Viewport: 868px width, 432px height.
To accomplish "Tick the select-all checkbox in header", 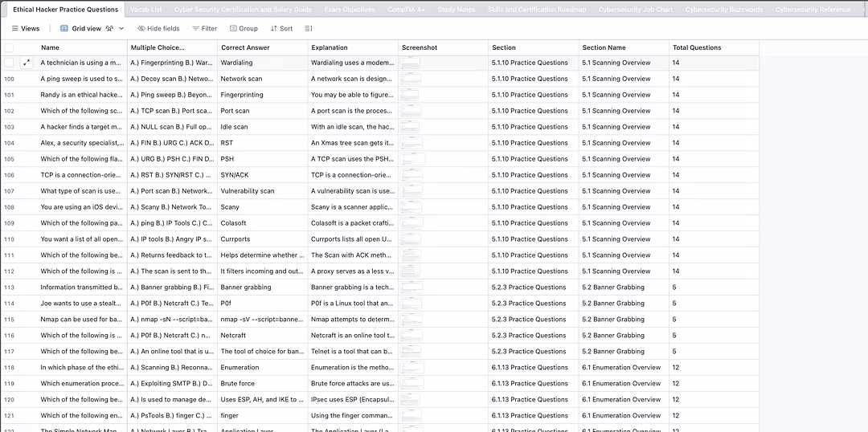I will [9, 48].
